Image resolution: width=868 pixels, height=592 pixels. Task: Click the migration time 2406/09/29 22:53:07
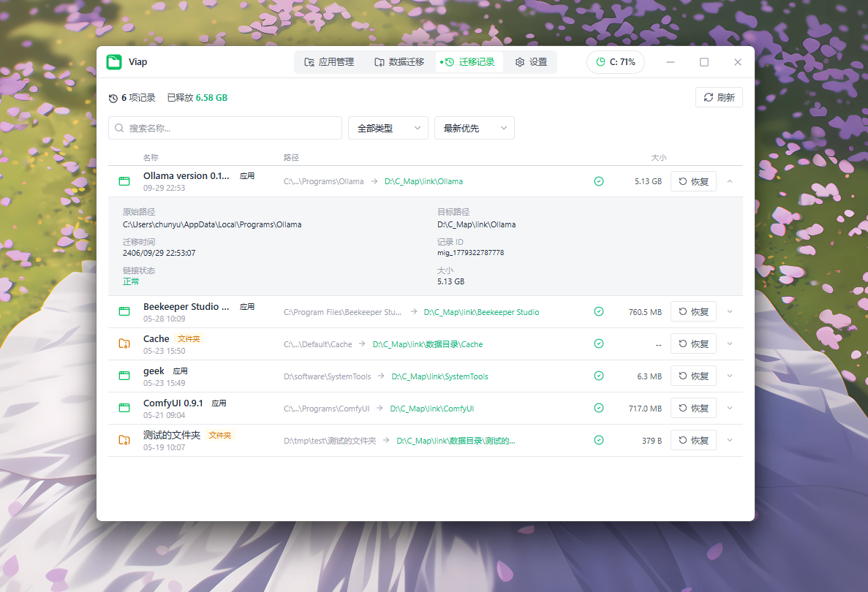click(159, 253)
